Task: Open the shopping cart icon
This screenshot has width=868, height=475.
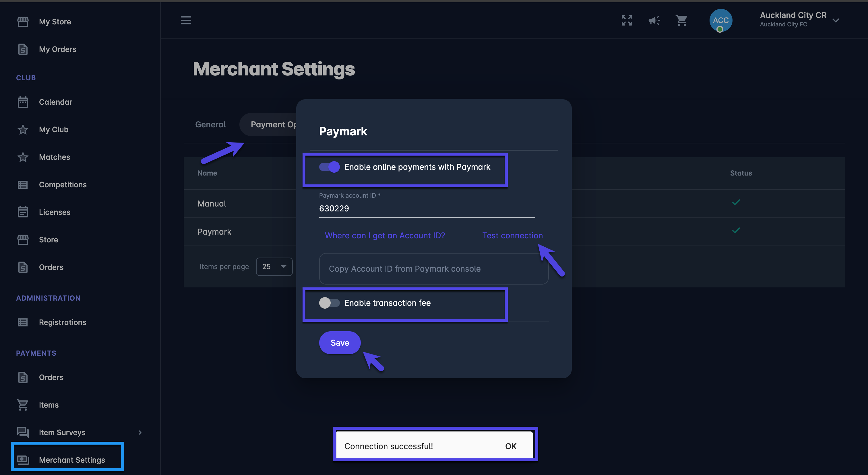Action: tap(681, 20)
